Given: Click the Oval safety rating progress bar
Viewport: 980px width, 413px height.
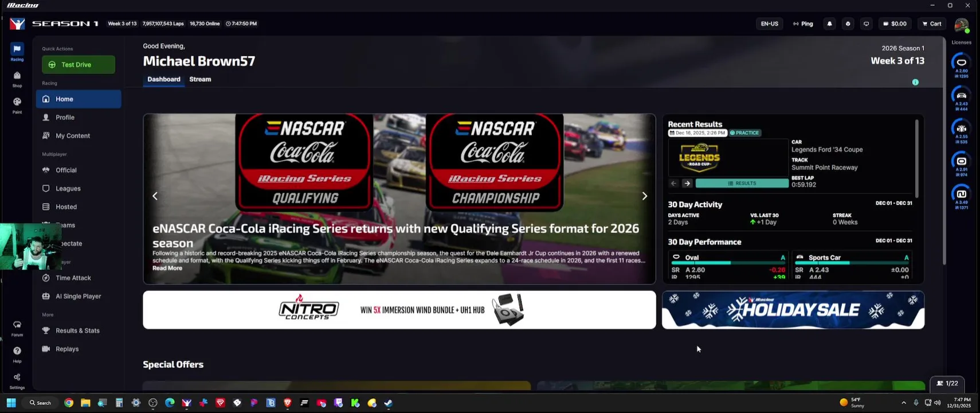Looking at the screenshot, I should point(728,263).
